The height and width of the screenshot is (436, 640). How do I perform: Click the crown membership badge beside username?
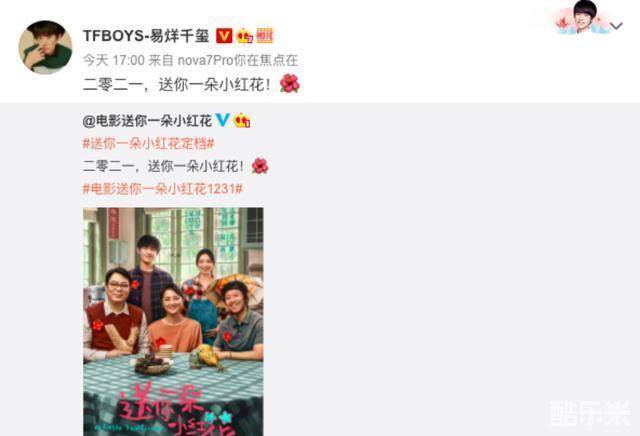[244, 36]
